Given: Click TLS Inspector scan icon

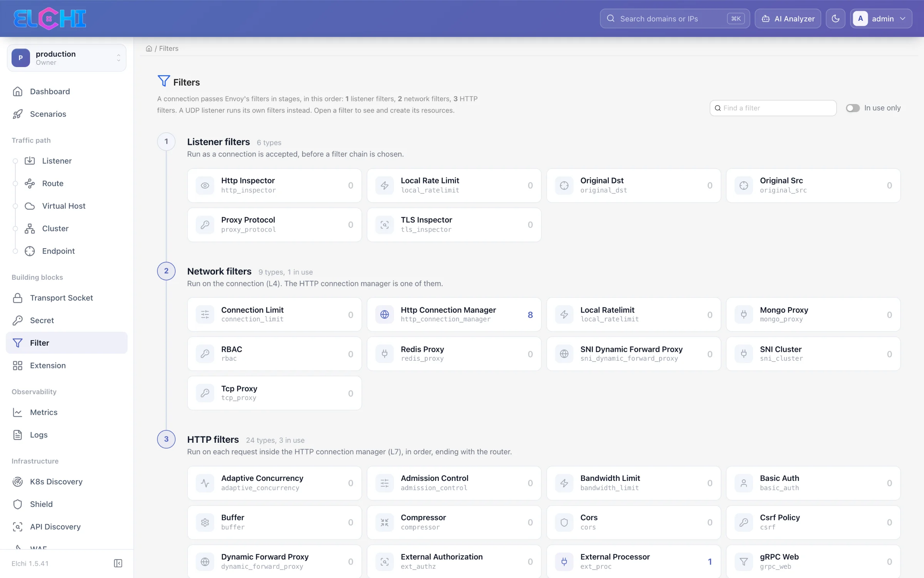Looking at the screenshot, I should (384, 225).
